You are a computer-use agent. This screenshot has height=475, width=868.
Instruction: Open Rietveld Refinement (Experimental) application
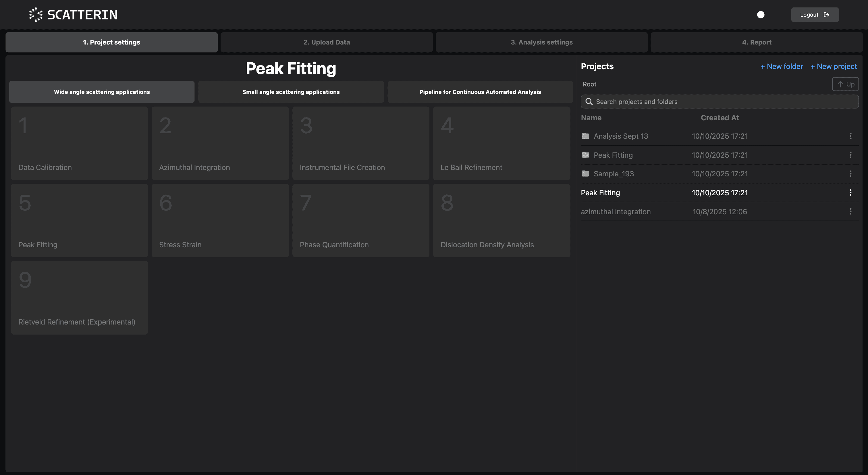pyautogui.click(x=79, y=298)
